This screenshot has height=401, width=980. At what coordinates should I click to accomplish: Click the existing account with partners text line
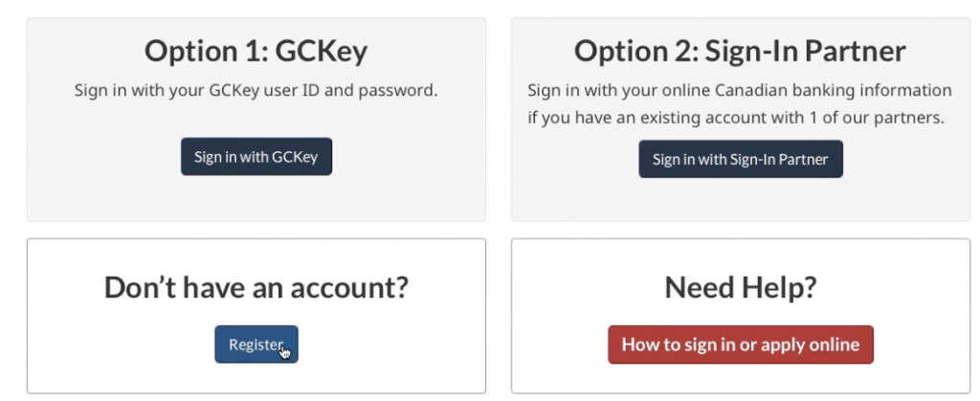point(740,119)
